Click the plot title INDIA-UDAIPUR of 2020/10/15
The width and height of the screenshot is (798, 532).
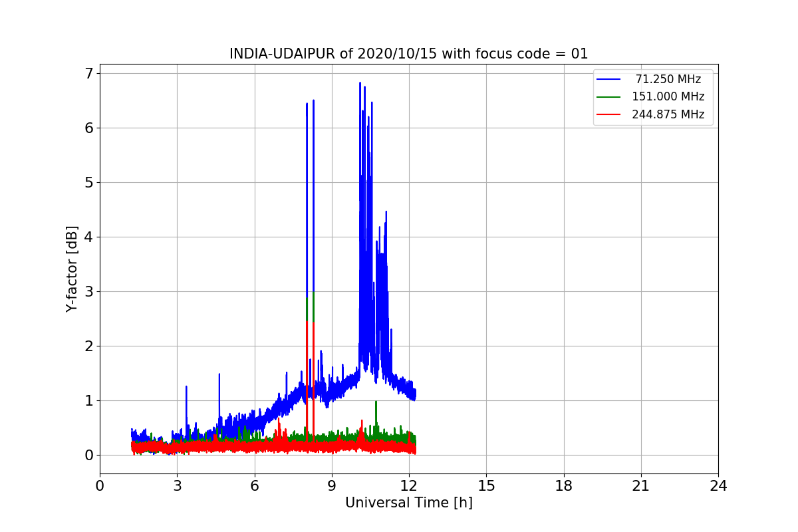[x=408, y=54]
